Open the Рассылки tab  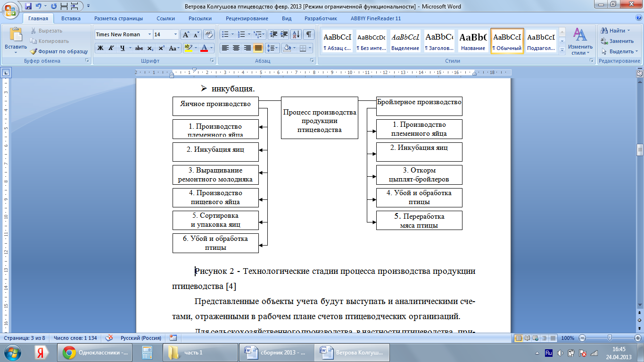pos(200,18)
